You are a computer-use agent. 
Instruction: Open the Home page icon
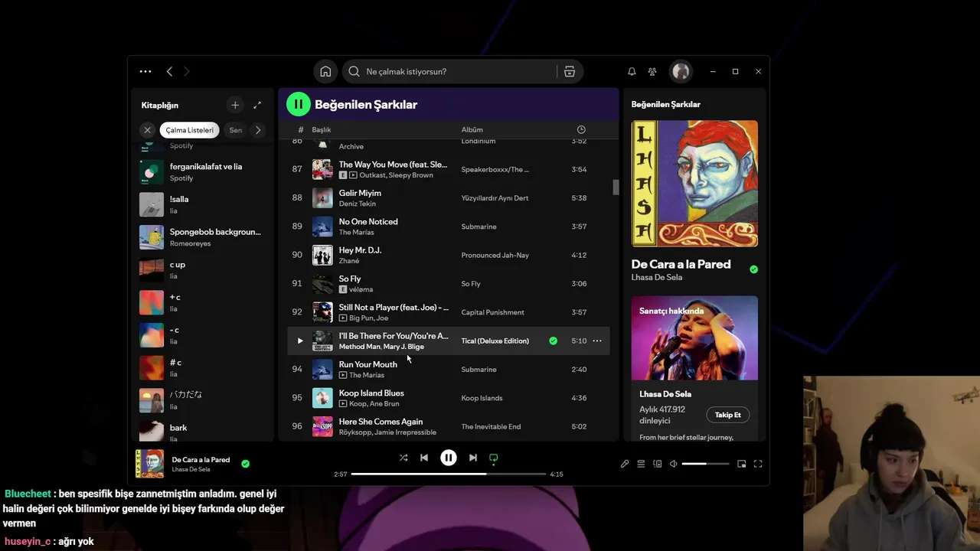click(x=325, y=71)
